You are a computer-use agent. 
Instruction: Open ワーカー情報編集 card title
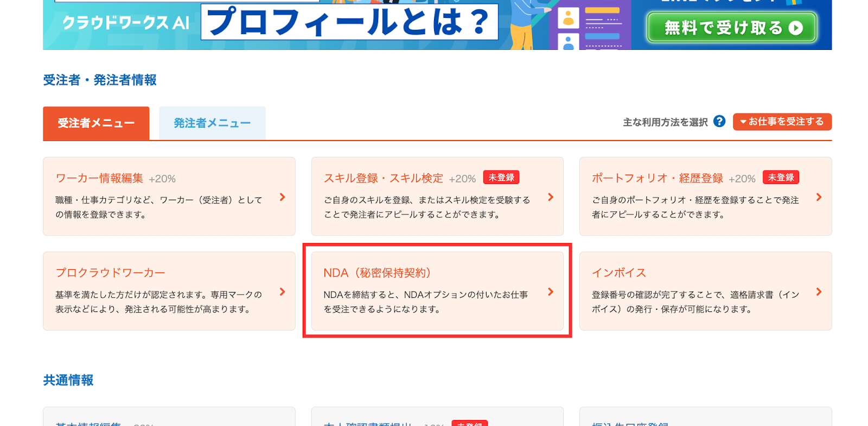pyautogui.click(x=99, y=178)
